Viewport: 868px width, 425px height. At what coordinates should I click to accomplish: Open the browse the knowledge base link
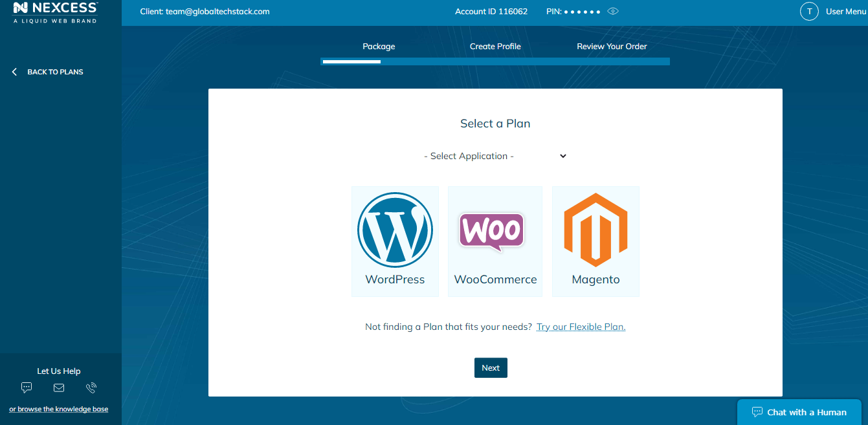click(x=59, y=409)
